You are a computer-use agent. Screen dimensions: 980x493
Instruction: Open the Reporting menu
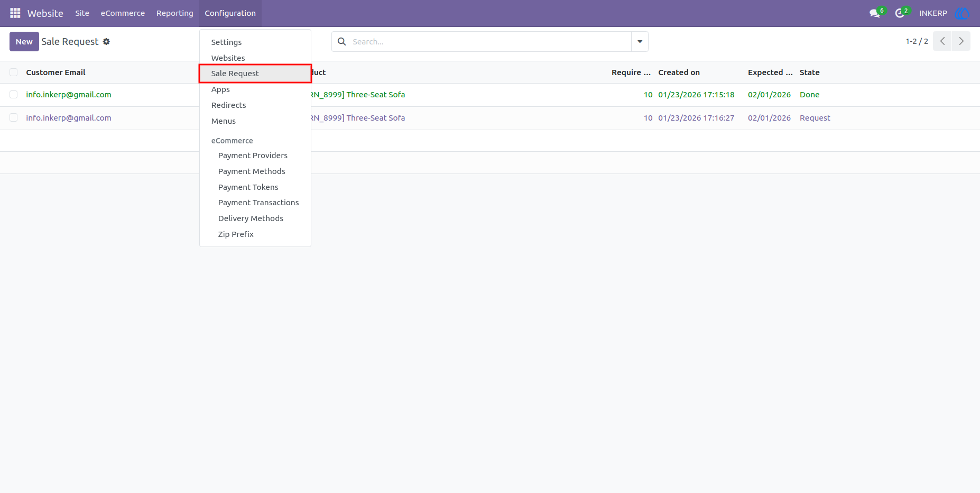tap(174, 13)
